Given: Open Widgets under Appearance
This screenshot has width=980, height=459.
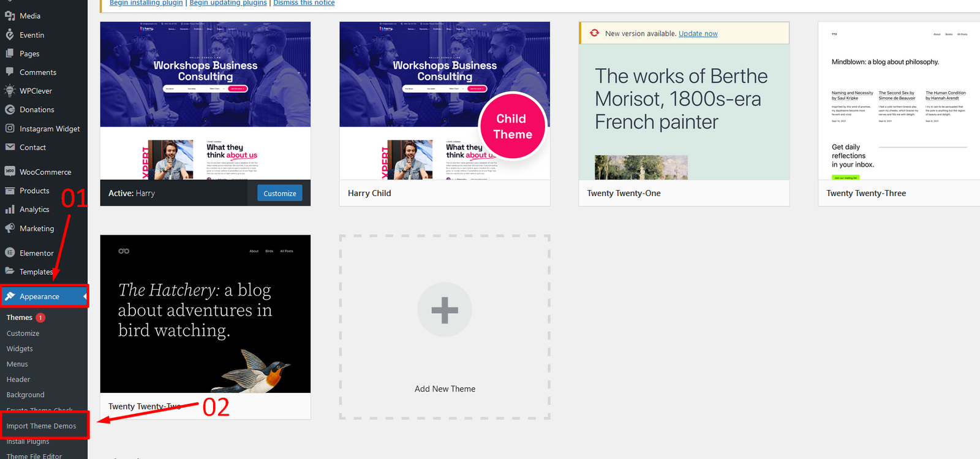Looking at the screenshot, I should [x=20, y=349].
